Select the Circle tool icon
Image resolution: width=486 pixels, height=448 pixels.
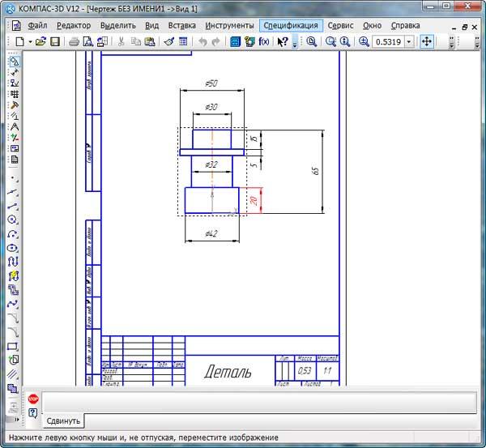[13, 220]
